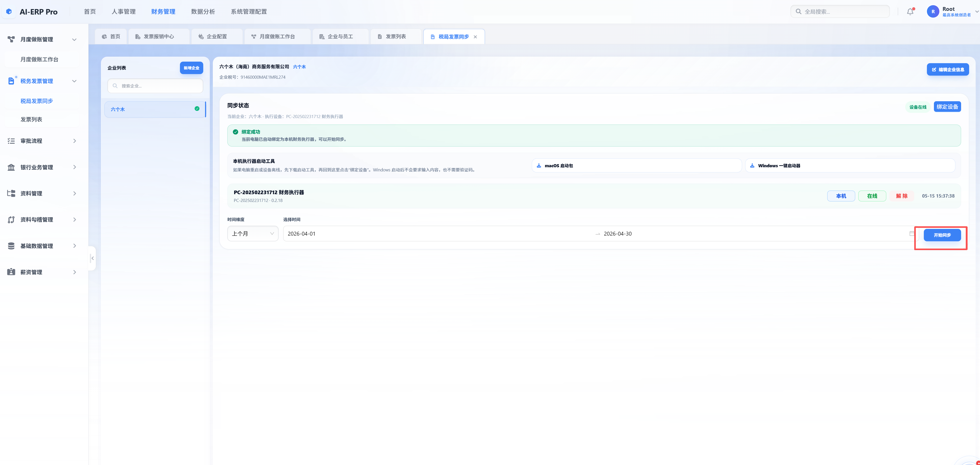
Task: Click the calendar icon in date range
Action: click(x=912, y=234)
